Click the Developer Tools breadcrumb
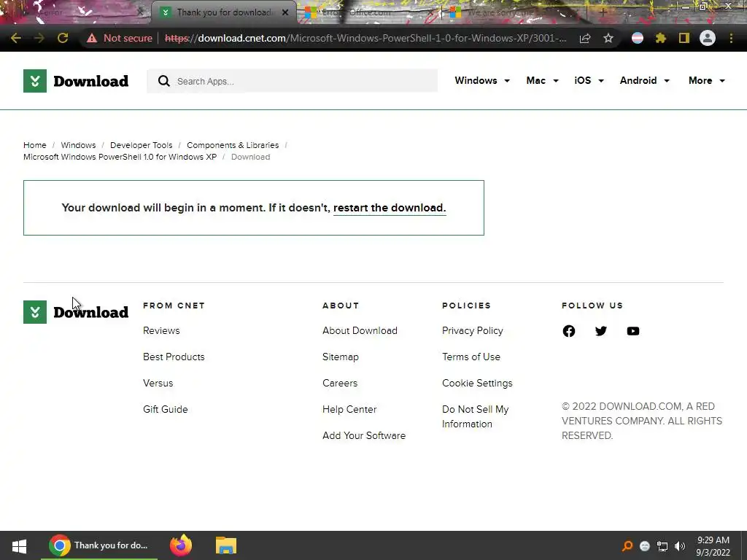The height and width of the screenshot is (560, 747). click(141, 145)
